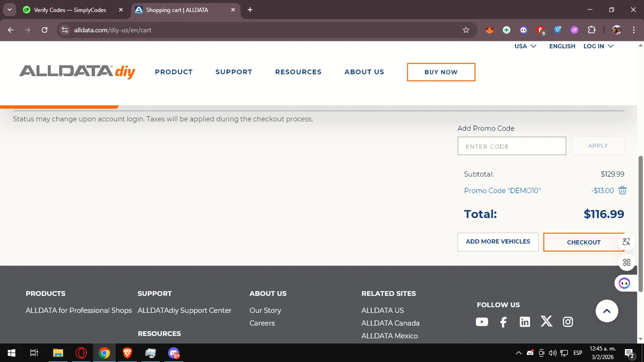Viewport: 644px width, 362px height.
Task: Open the Extensions puzzle-piece menu
Action: pyautogui.click(x=592, y=30)
